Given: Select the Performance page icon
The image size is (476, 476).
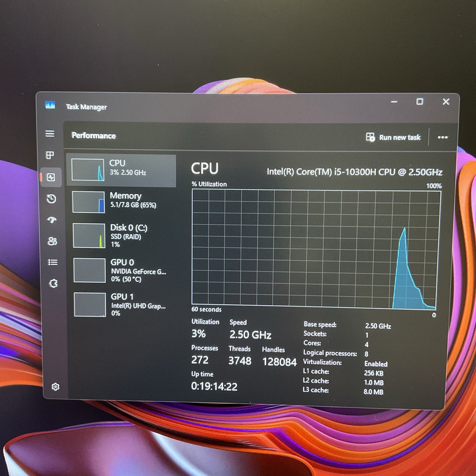Looking at the screenshot, I should coord(51,177).
